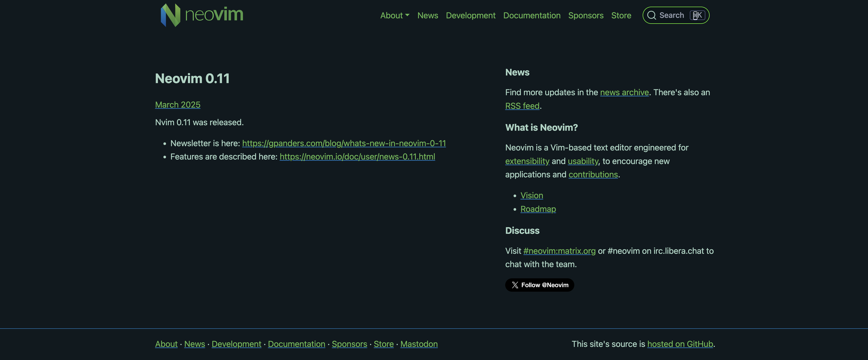Image resolution: width=868 pixels, height=360 pixels.
Task: Open the March 2025 date link
Action: coord(177,105)
